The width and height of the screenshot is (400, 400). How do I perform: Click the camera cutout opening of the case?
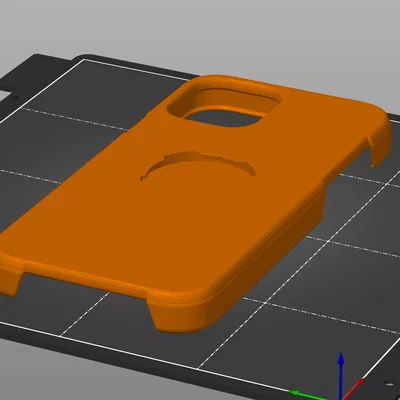tap(224, 107)
